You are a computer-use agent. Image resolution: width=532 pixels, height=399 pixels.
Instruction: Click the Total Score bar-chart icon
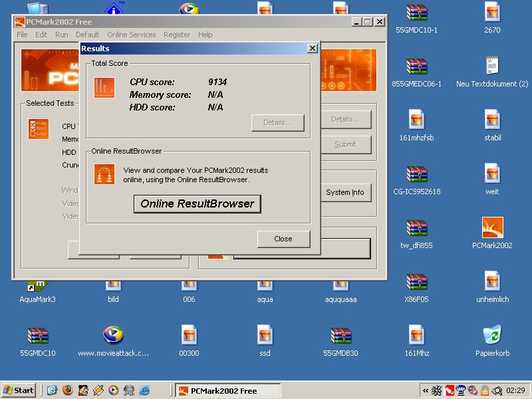coord(104,88)
